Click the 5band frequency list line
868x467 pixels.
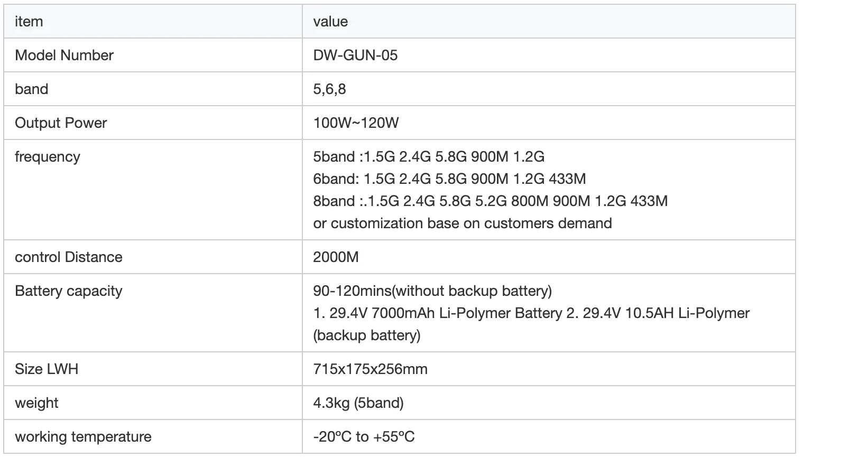(429, 157)
